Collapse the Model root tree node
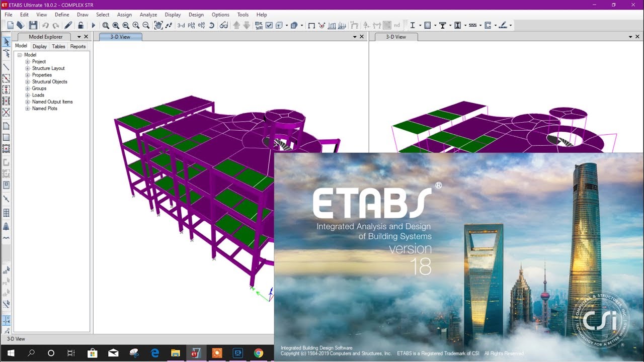The height and width of the screenshot is (362, 644). 19,54
